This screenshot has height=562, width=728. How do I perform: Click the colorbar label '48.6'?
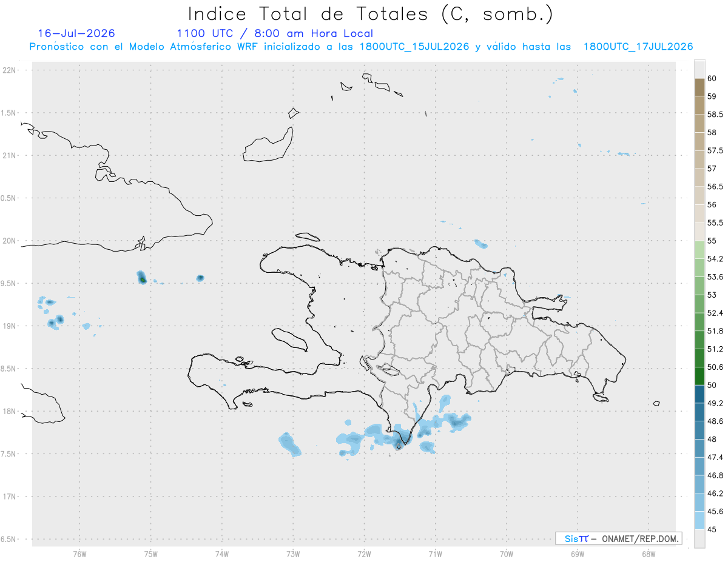click(715, 421)
